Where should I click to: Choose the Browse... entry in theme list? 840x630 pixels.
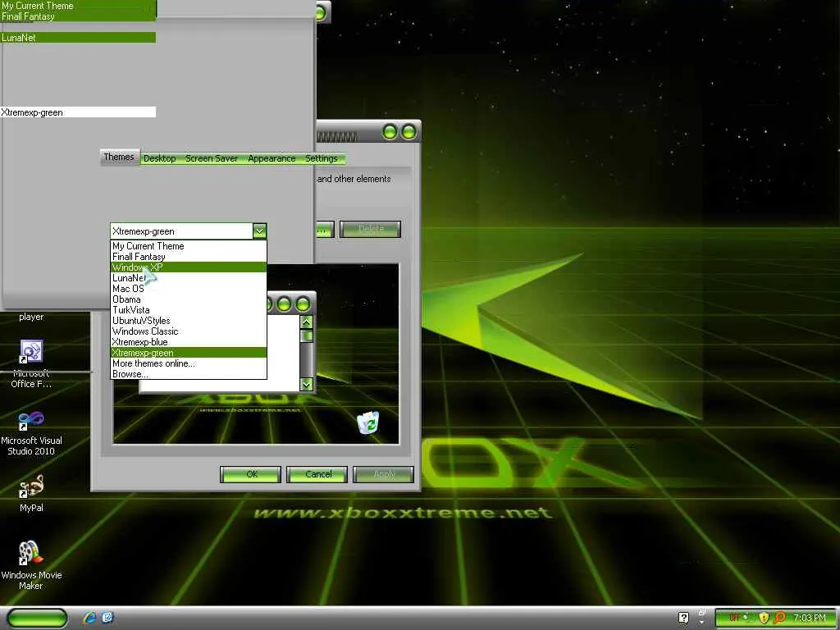[x=189, y=374]
